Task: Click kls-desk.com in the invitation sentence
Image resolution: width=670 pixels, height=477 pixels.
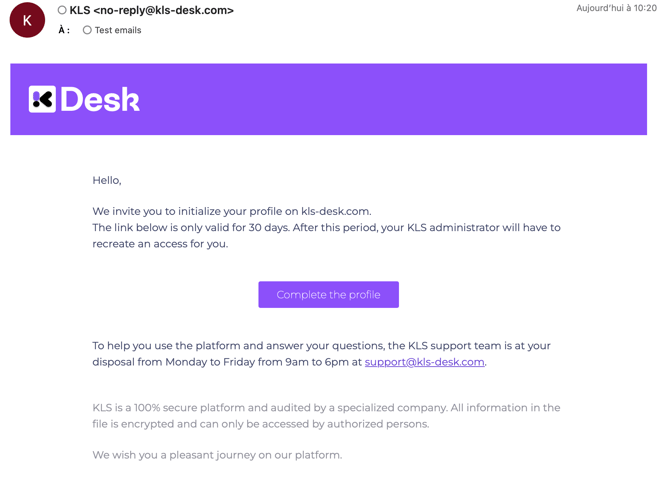Action: coord(335,211)
